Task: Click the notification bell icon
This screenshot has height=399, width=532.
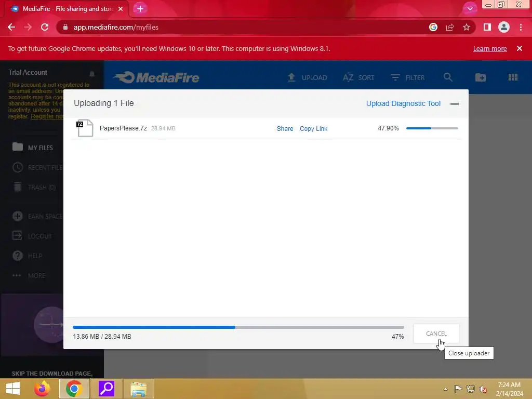Action: (x=92, y=73)
